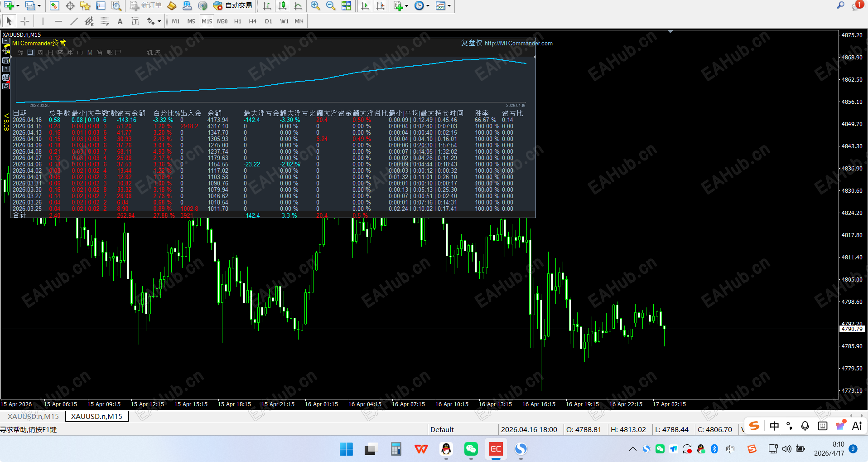This screenshot has width=868, height=462.
Task: Zoom out of the chart
Action: [x=331, y=5]
